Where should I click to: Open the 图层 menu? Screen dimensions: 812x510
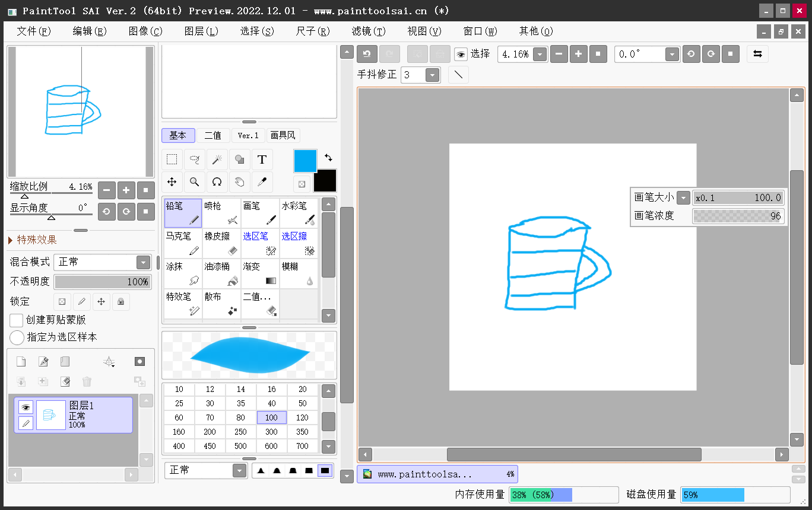(201, 31)
